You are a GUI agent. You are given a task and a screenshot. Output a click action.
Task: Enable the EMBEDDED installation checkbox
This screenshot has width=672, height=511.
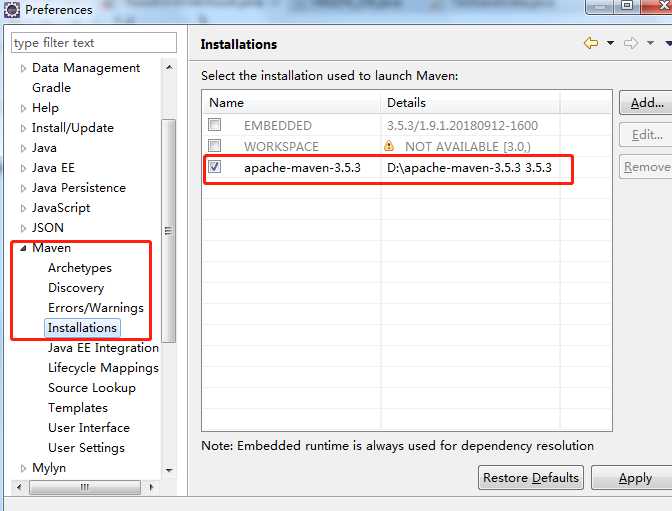[x=214, y=125]
